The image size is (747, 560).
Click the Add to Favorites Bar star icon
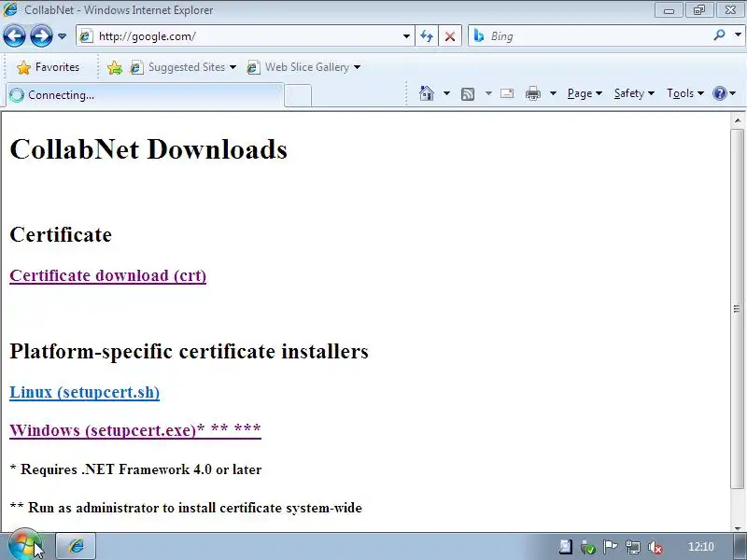[x=114, y=67]
